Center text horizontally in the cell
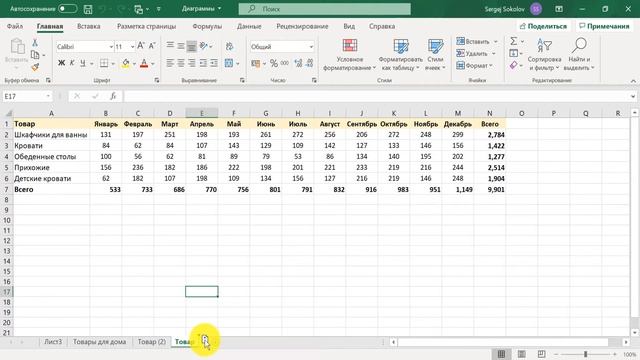This screenshot has width=640, height=360. point(181,63)
